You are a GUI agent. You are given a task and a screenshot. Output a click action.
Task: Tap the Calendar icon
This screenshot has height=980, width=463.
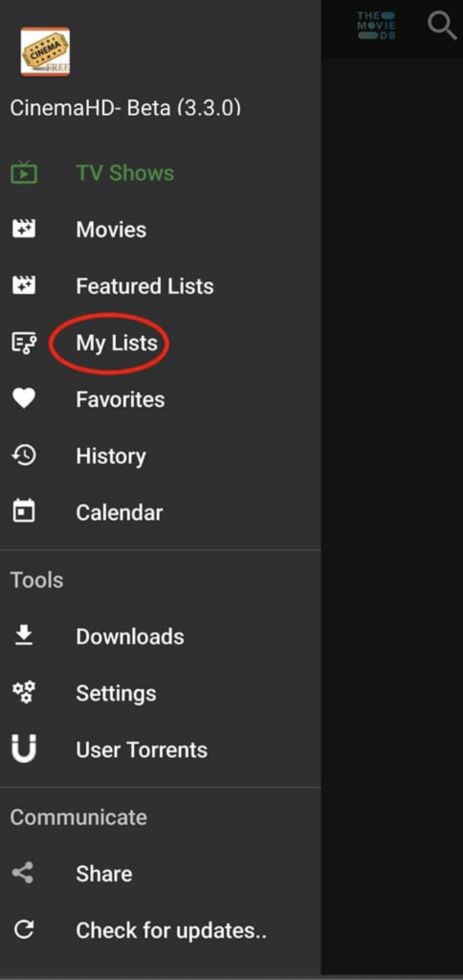click(24, 512)
